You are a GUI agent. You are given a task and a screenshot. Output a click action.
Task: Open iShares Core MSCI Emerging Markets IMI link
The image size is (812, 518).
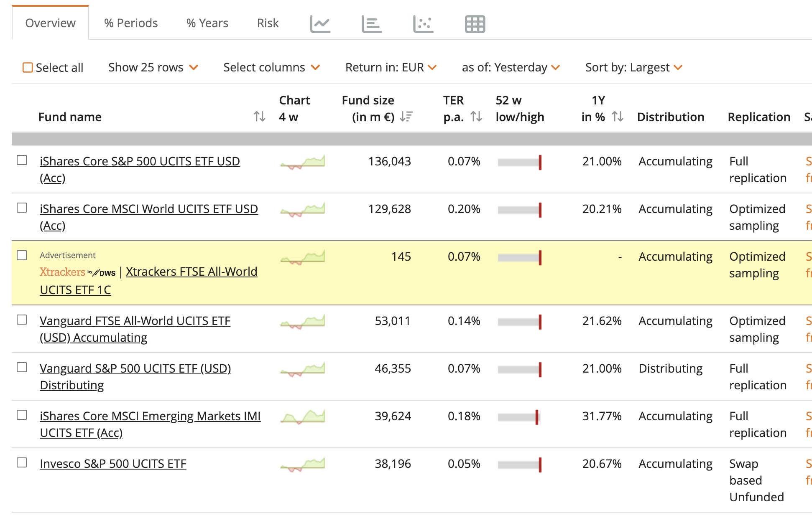pyautogui.click(x=150, y=424)
